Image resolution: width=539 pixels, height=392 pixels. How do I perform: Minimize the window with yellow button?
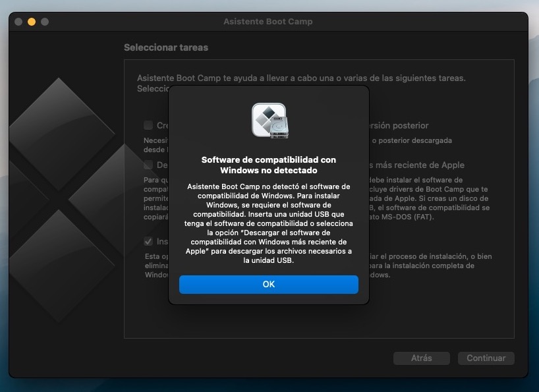pos(32,22)
